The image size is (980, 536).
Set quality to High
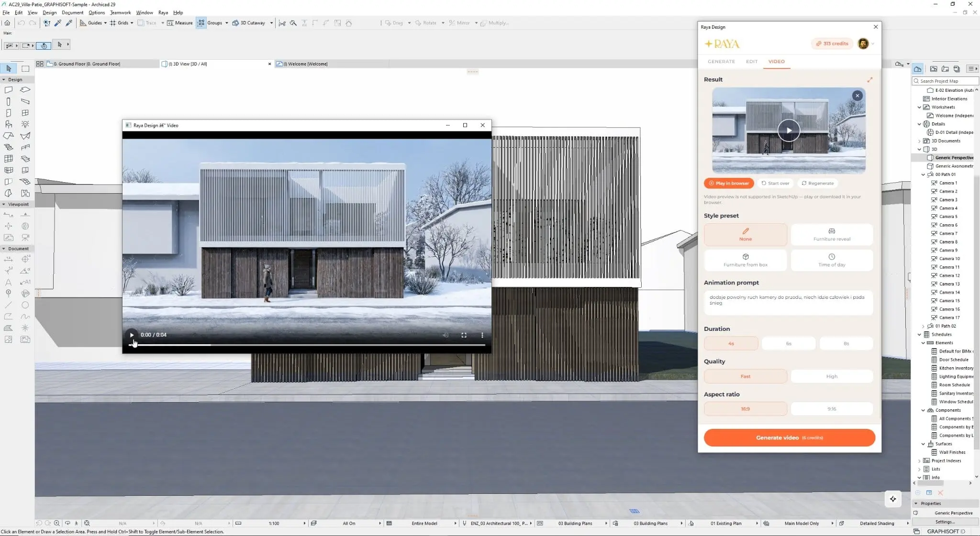(x=832, y=376)
